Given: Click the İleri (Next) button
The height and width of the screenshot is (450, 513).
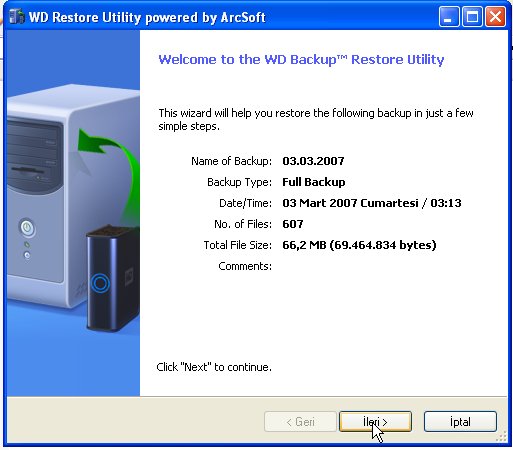Looking at the screenshot, I should click(375, 422).
